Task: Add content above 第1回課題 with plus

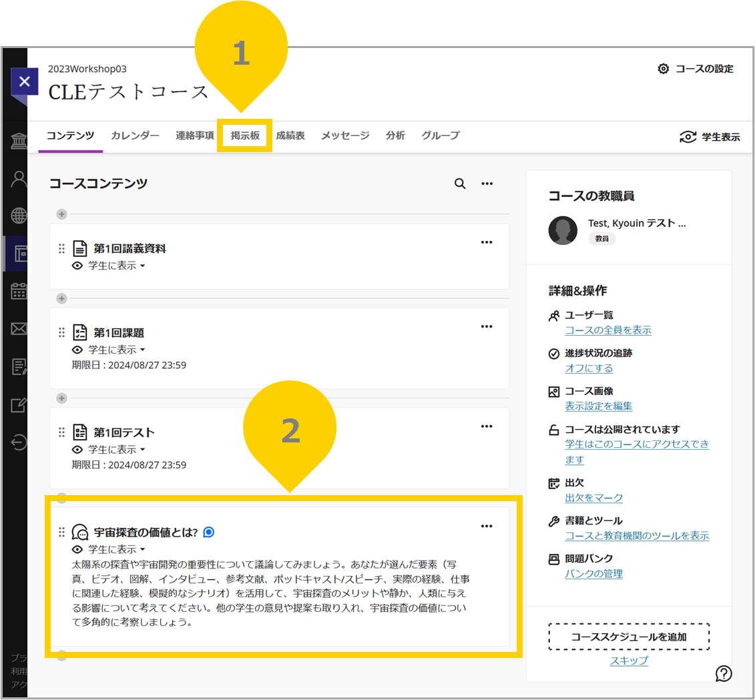Action: click(61, 298)
